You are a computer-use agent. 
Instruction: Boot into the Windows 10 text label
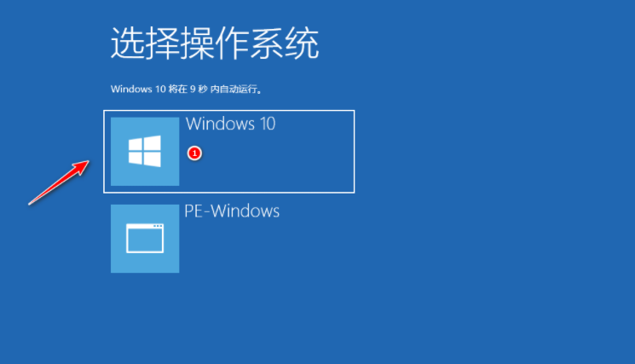tap(230, 124)
